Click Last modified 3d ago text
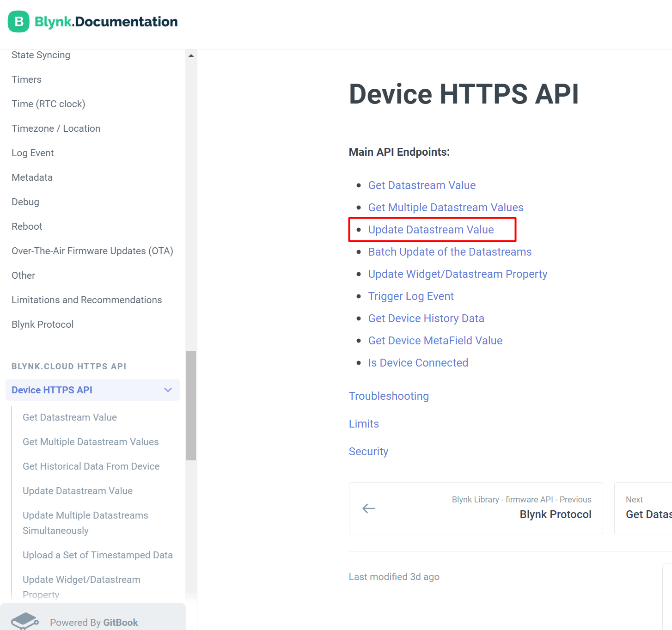The image size is (672, 630). pyautogui.click(x=394, y=577)
